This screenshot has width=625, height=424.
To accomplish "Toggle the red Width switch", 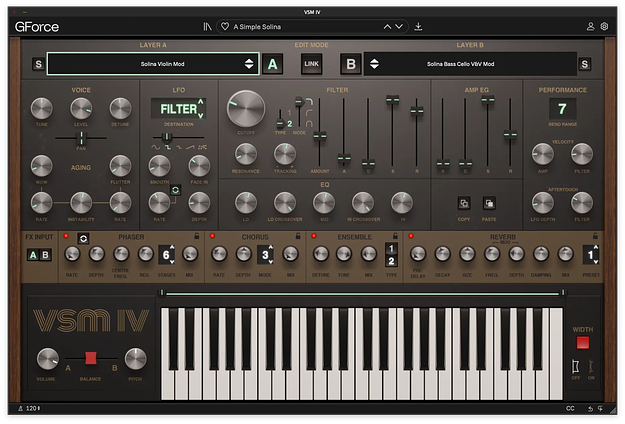I will [583, 343].
